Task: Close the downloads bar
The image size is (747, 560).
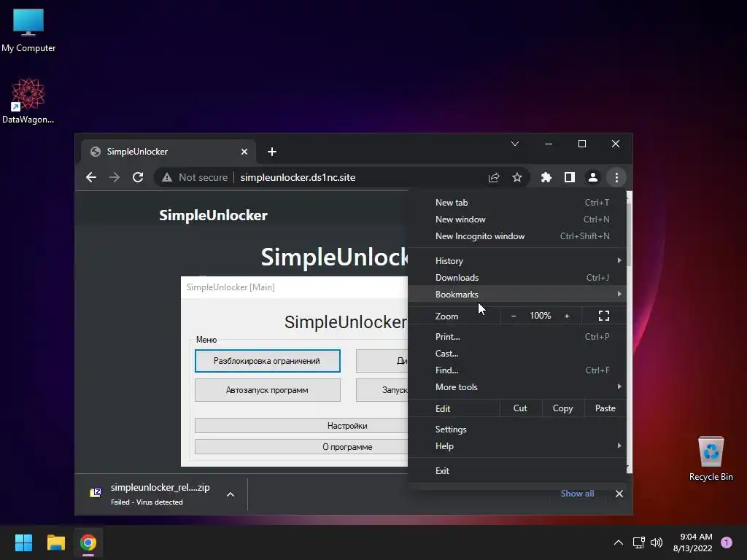Action: 619,494
